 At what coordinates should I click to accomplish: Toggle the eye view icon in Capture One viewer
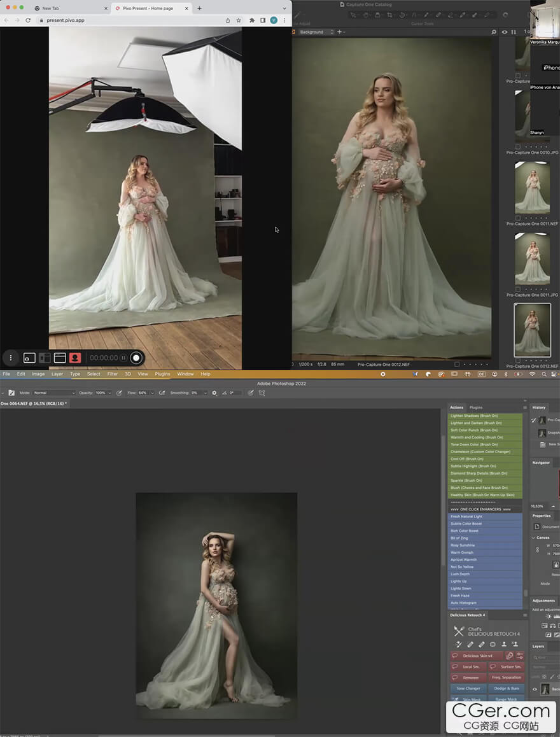click(x=505, y=32)
